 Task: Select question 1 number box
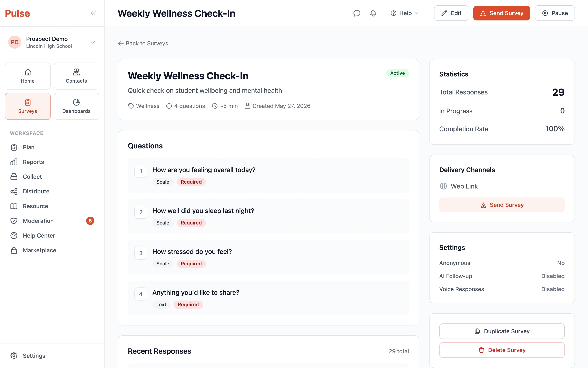tap(141, 171)
